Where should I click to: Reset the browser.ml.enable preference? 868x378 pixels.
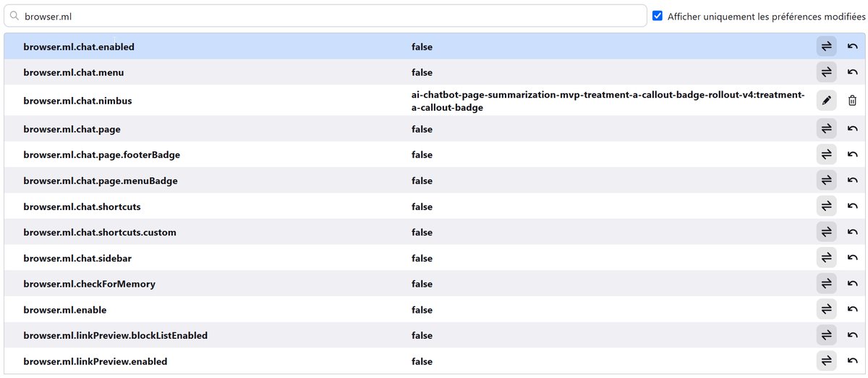[852, 310]
